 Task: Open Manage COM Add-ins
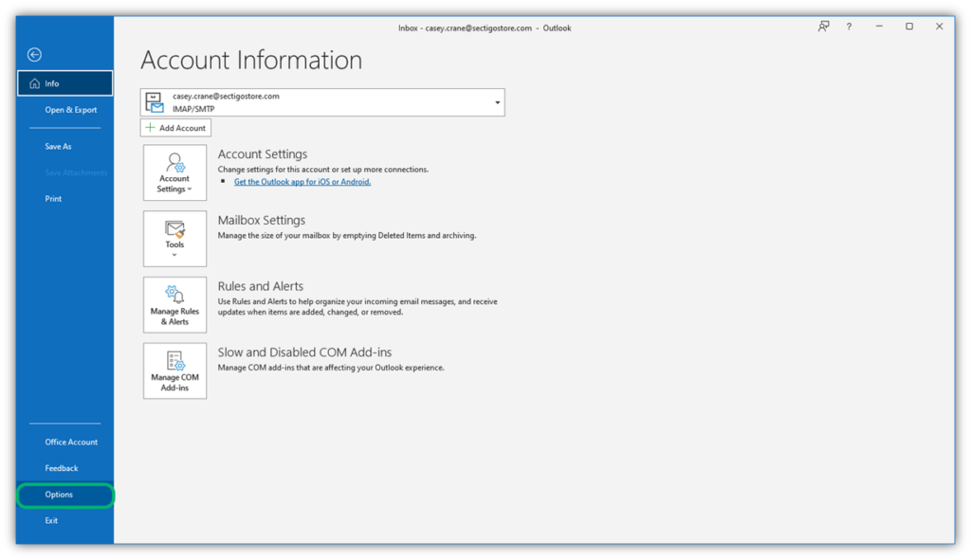(x=174, y=371)
